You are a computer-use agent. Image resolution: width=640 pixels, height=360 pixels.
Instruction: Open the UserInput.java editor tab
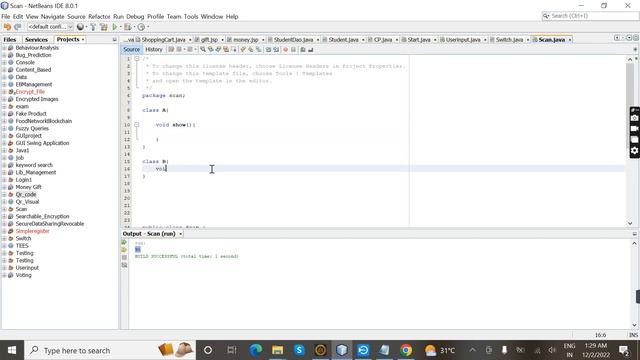[463, 40]
